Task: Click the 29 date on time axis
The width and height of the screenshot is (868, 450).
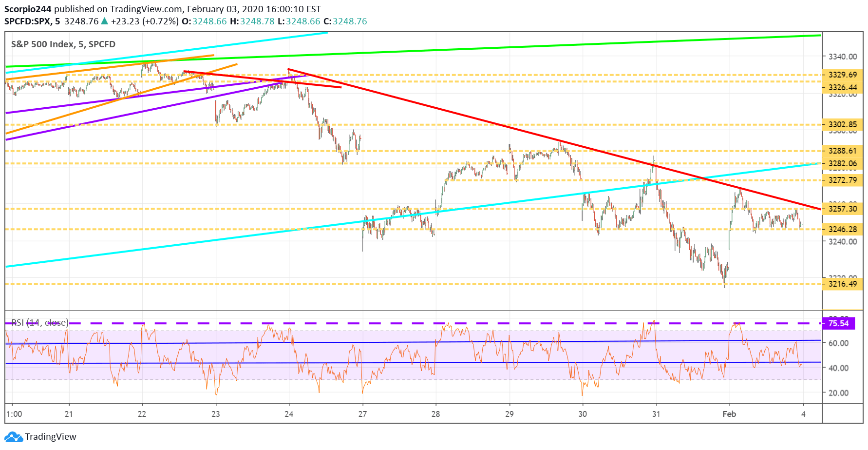Action: (509, 414)
